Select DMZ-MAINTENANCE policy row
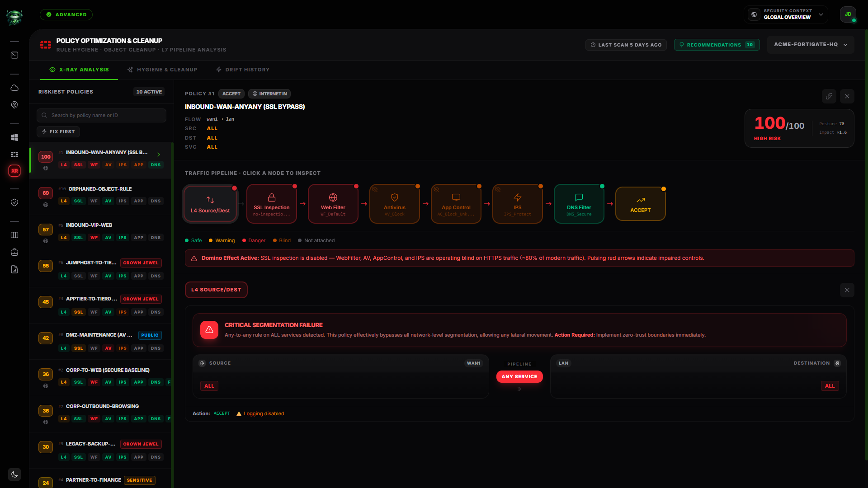This screenshot has width=868, height=488. [x=100, y=342]
